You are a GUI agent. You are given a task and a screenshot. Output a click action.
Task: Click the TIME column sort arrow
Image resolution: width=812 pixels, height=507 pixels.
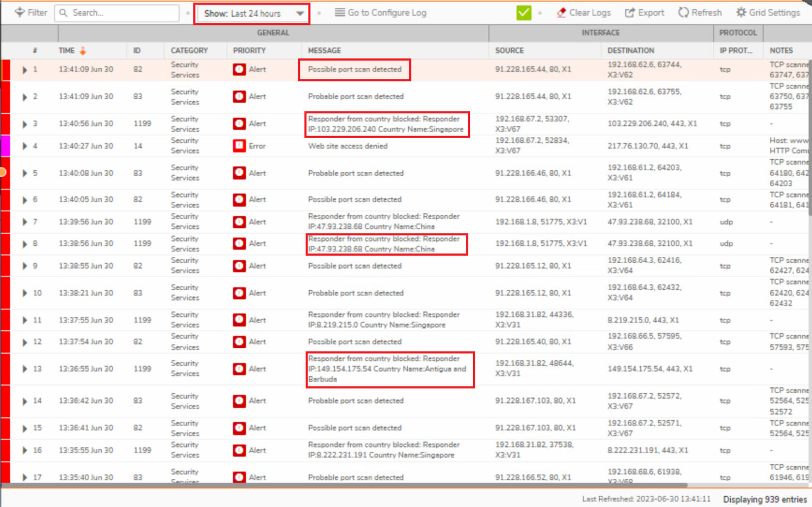point(83,51)
